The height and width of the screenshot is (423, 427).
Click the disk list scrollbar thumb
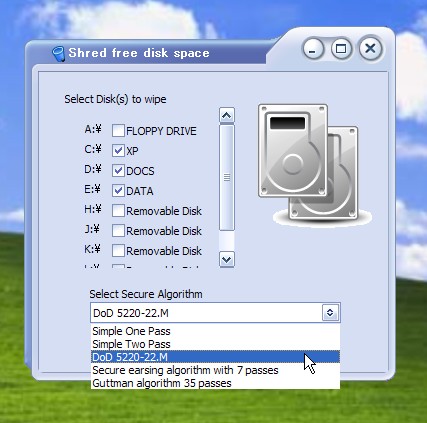point(227,177)
